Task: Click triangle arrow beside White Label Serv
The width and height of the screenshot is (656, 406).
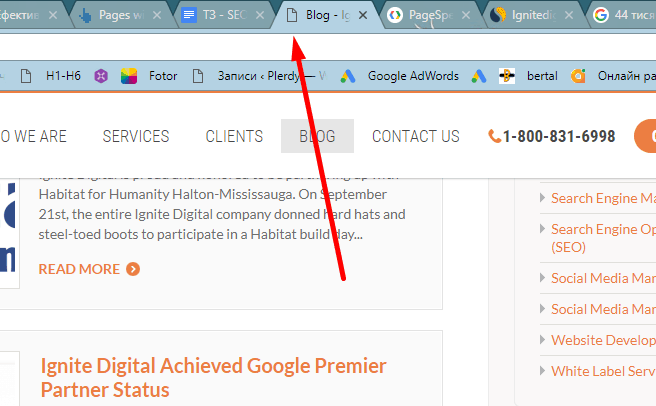Action: tap(542, 370)
